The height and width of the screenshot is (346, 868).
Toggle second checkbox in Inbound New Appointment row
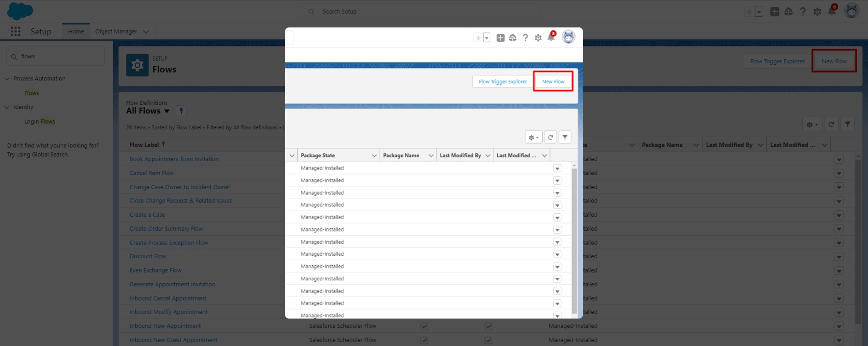click(488, 326)
